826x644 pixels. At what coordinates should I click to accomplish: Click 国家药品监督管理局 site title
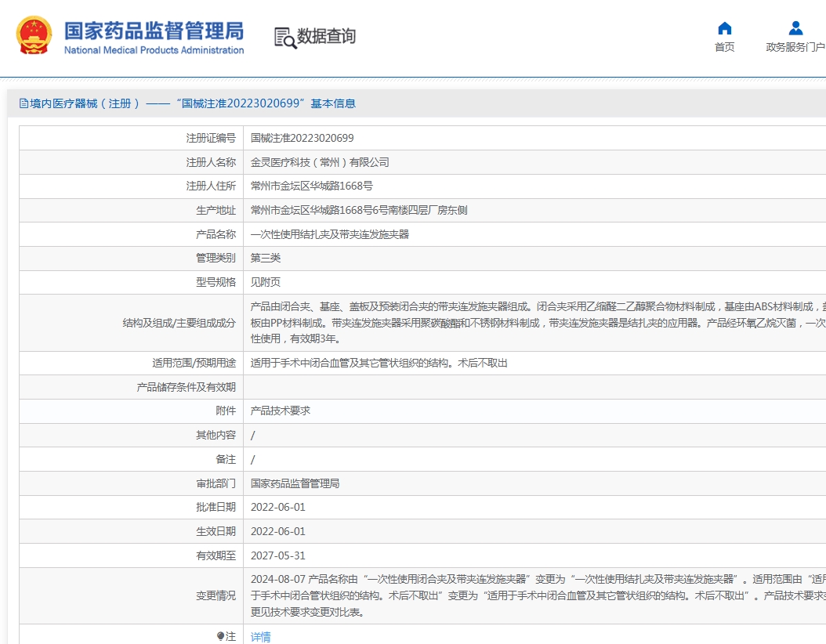(154, 31)
